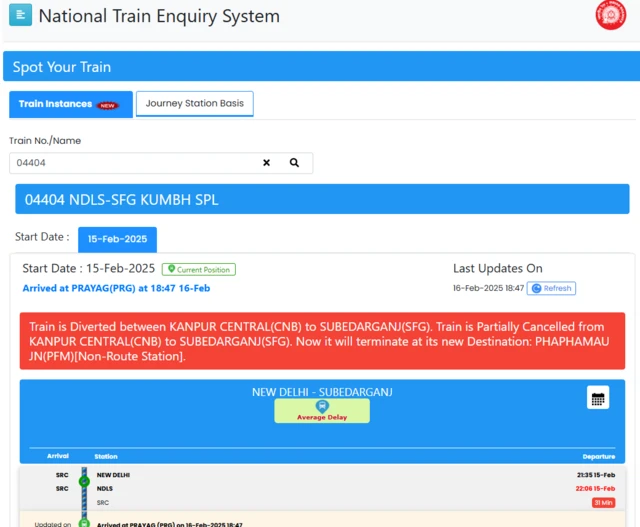640x527 pixels.
Task: Click the '22:06 15-Feb' actual departure time
Action: [595, 488]
